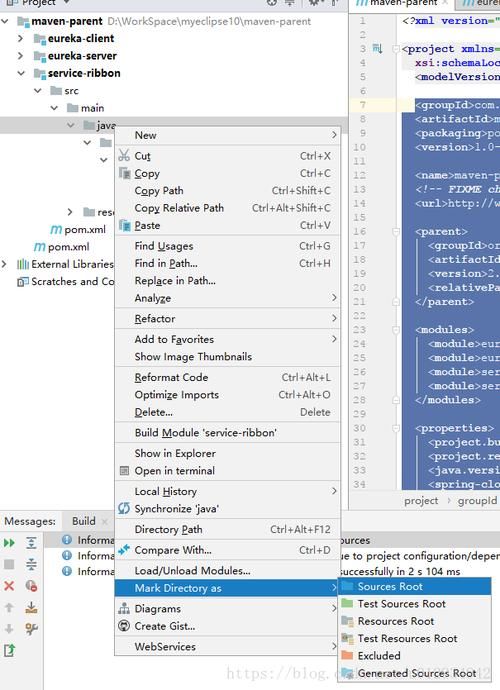Click export to text file icon
The width and height of the screenshot is (500, 690).
9,650
